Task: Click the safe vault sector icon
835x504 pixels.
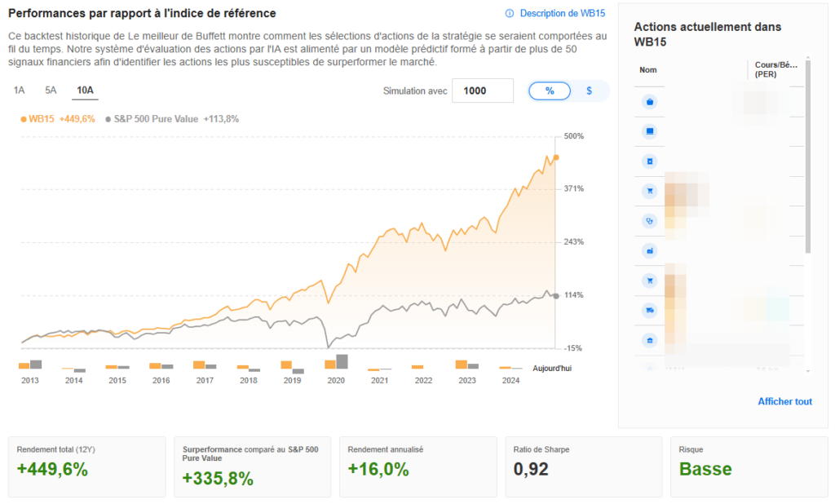Action: pyautogui.click(x=650, y=161)
